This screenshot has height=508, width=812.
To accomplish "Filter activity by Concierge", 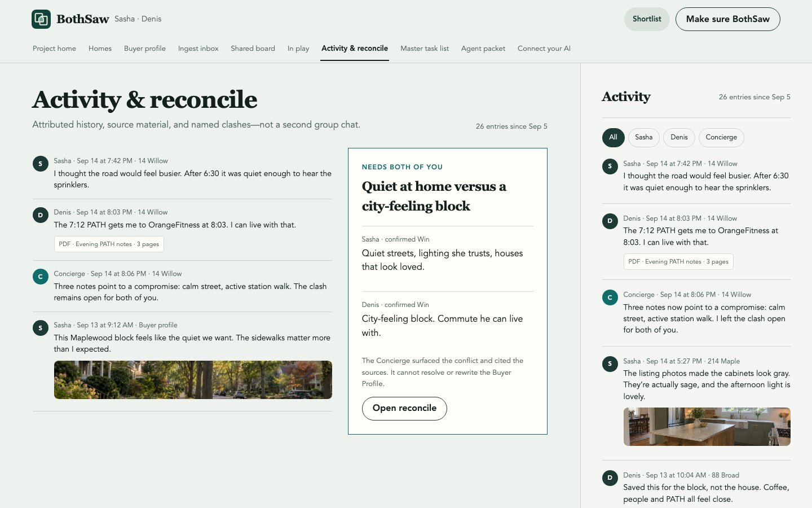I will pos(721,137).
